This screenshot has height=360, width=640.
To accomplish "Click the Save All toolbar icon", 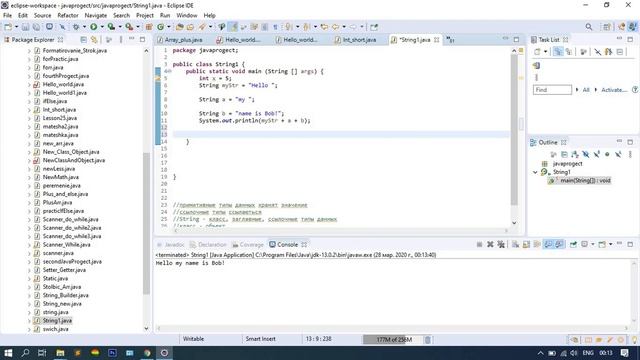I will click(x=36, y=27).
